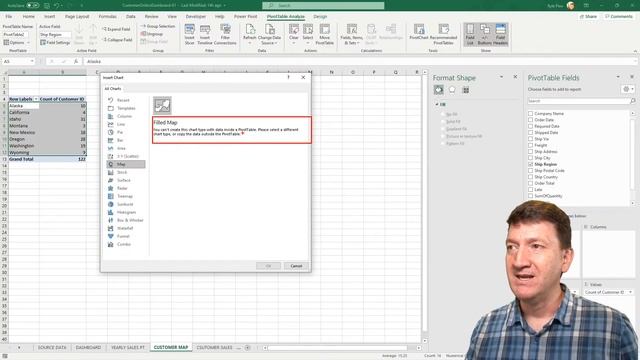Collapse the Fill section in Format Shape
640x360 pixels.
tap(437, 104)
